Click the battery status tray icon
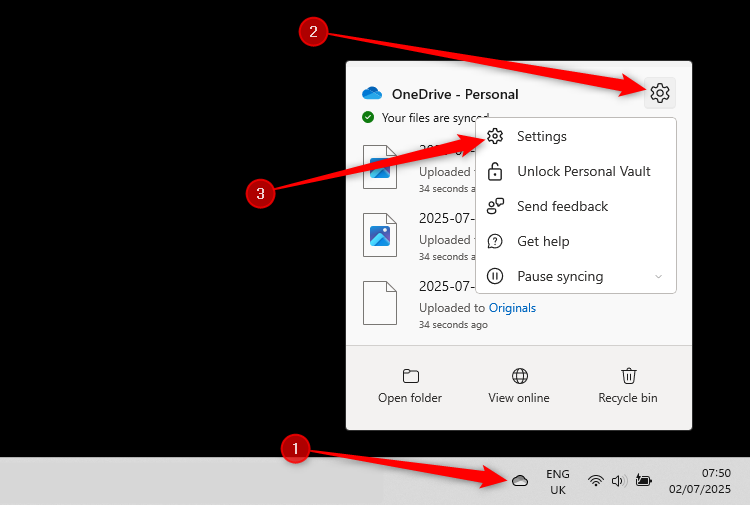This screenshot has height=505, width=750. (643, 481)
